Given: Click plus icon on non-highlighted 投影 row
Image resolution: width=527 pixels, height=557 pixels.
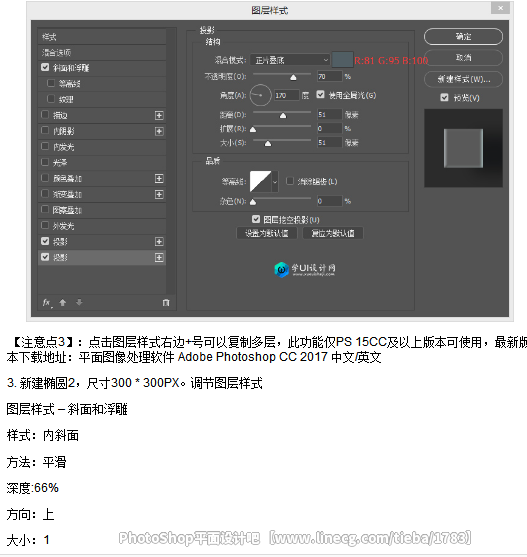Looking at the screenshot, I should 159,242.
